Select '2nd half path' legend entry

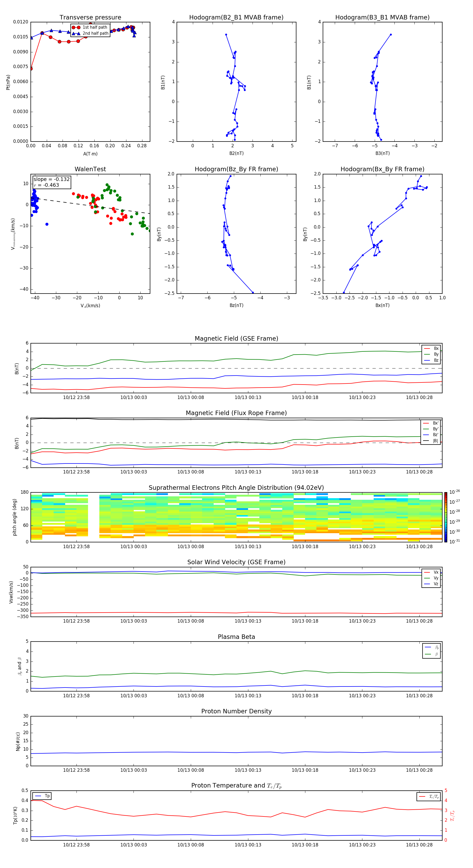(x=90, y=33)
